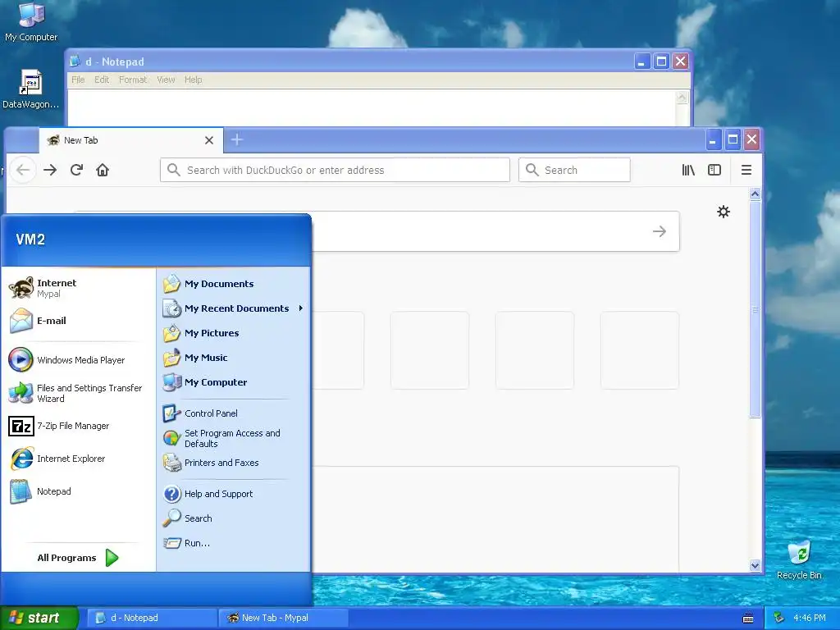Image resolution: width=840 pixels, height=630 pixels.
Task: Open Notepad View menu
Action: [166, 80]
